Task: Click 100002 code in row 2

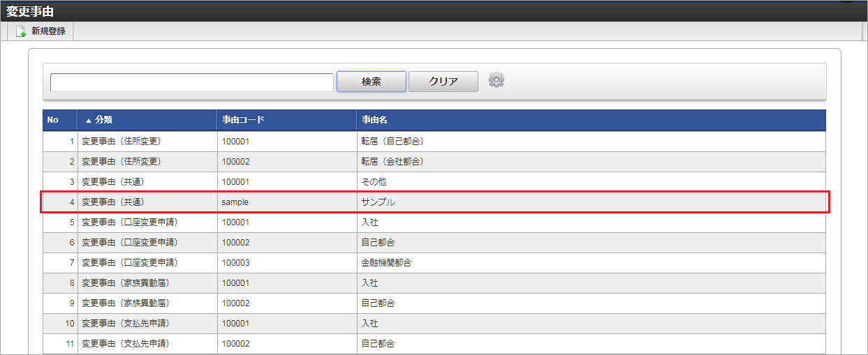Action: (235, 161)
